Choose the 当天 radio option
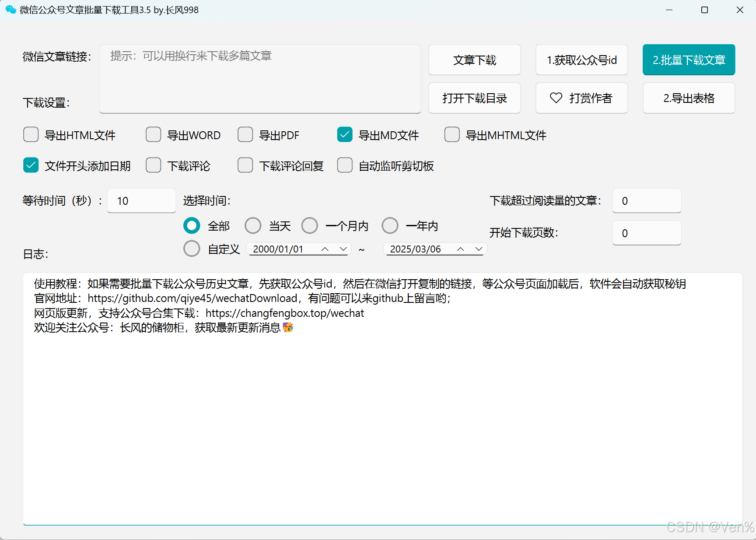 click(253, 226)
